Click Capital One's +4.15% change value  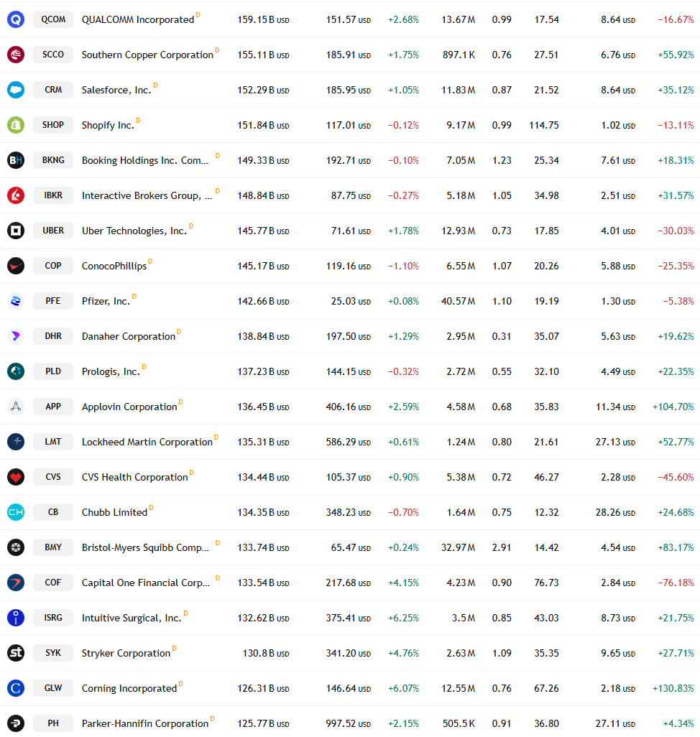point(403,583)
